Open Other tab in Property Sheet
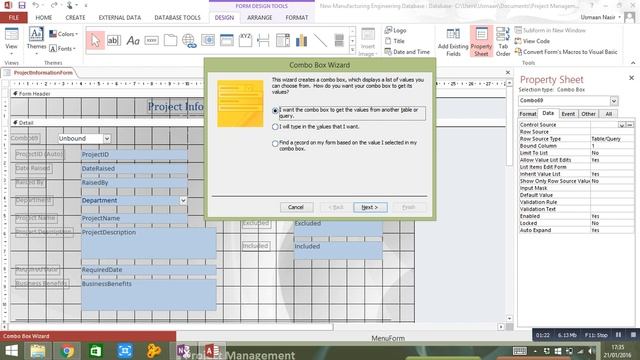The image size is (640, 360). pos(588,114)
